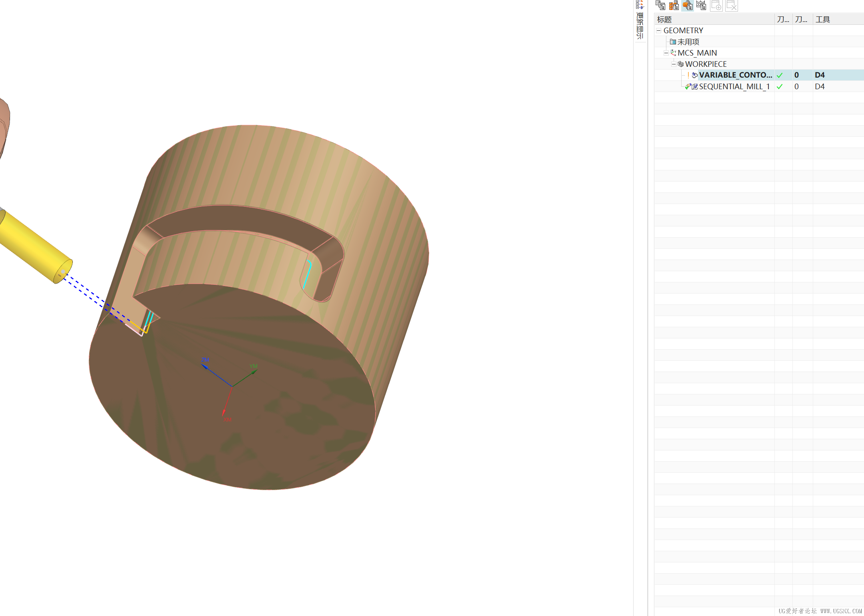
Task: Select the active Geometry view icon
Action: pos(688,5)
